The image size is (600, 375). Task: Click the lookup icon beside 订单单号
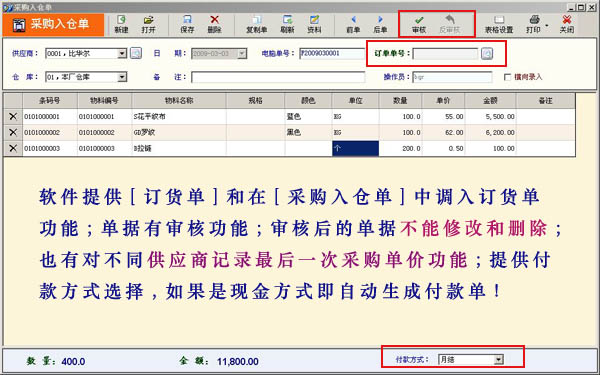(487, 53)
